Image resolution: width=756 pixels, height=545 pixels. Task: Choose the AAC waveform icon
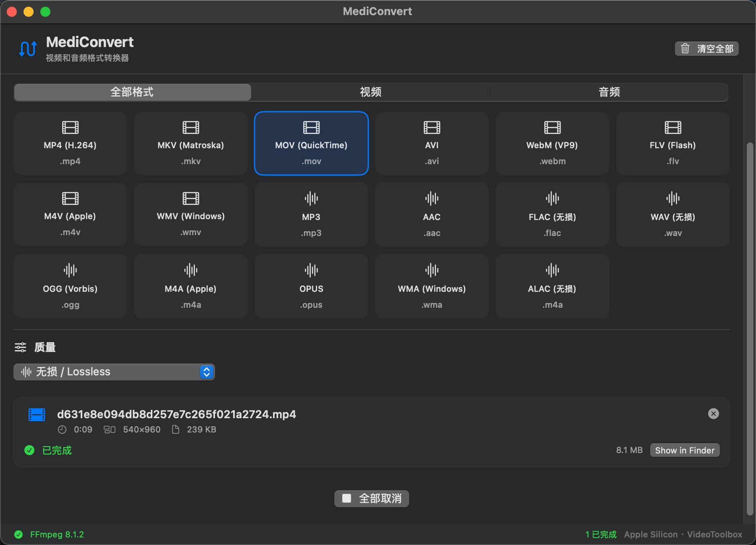point(432,198)
